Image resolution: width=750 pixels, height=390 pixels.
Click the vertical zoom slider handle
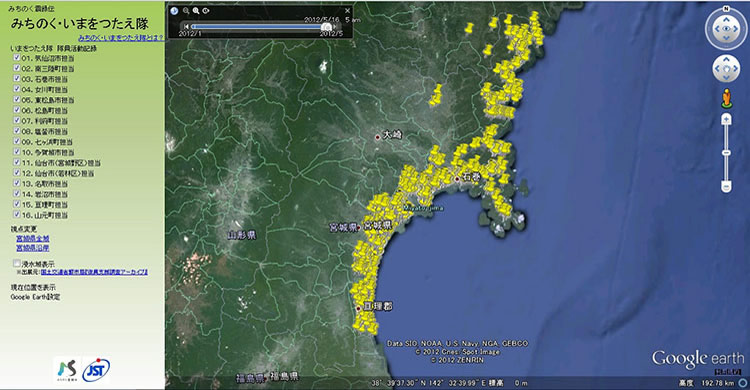pos(726,153)
